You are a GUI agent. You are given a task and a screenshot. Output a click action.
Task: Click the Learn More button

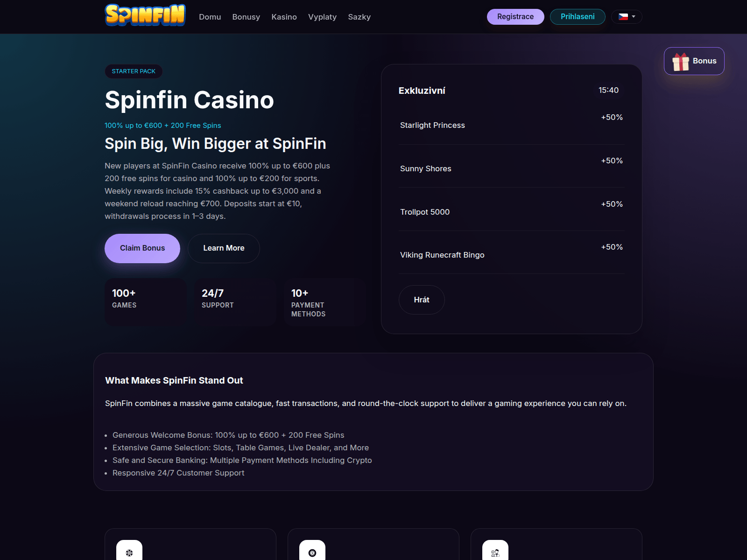[224, 248]
